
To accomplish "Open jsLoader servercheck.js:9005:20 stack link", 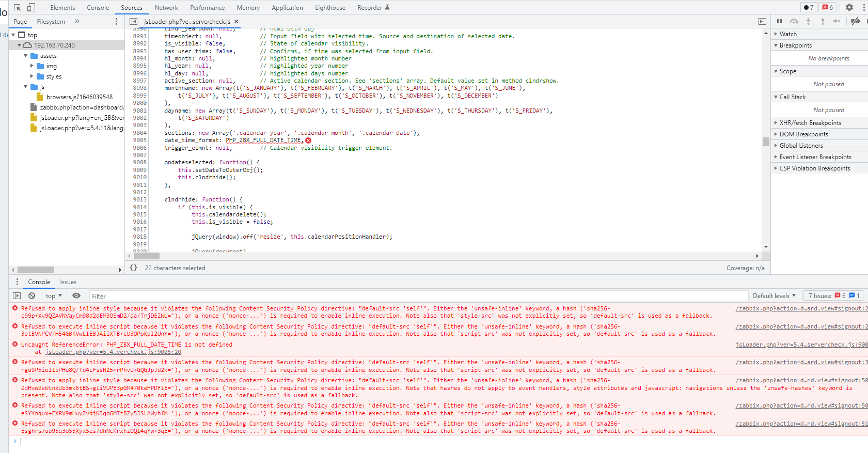I will 113,352.
